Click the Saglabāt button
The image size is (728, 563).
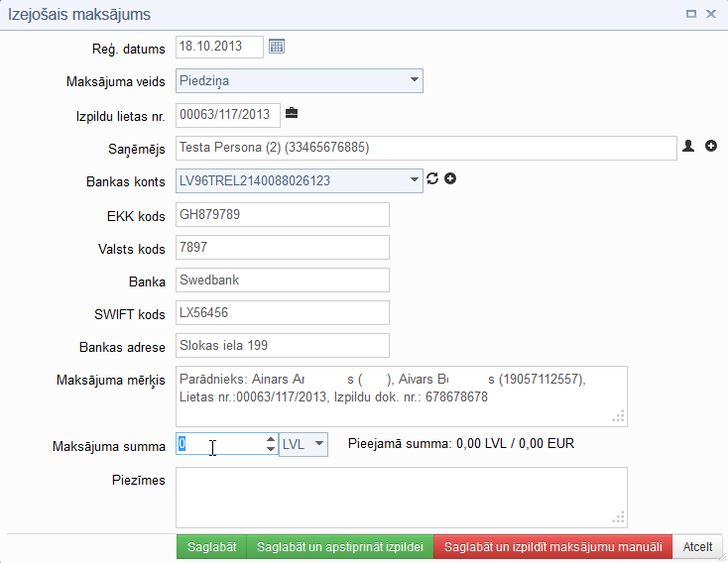tap(210, 547)
